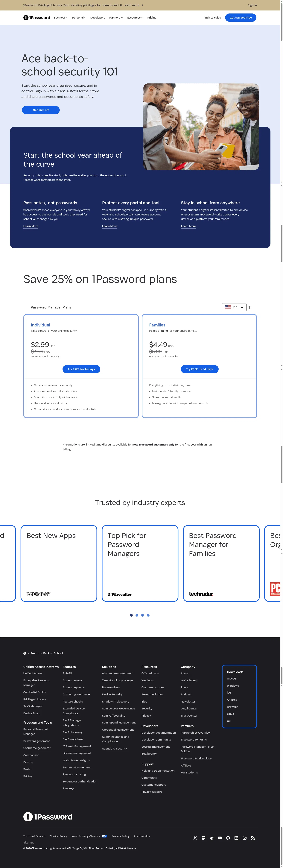Image resolution: width=283 pixels, height=868 pixels.
Task: Go to the YouTube channel icon
Action: pyautogui.click(x=220, y=838)
